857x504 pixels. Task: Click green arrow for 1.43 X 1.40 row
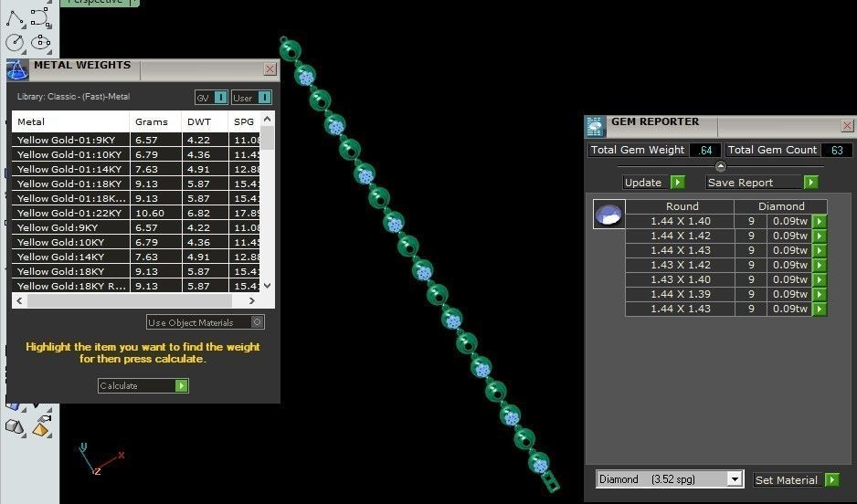point(820,279)
